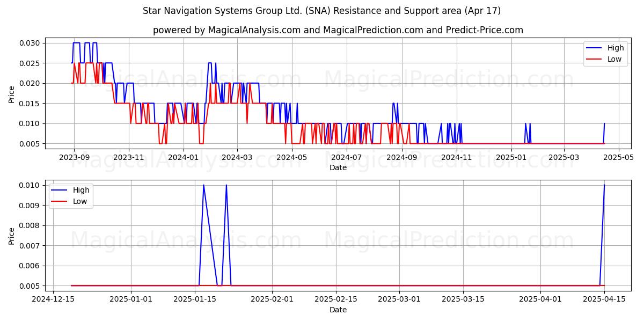Screen dimensions: 644x322
Task: Click the 'powered by MagicalAnalysis.com' subtitle
Action: (x=338, y=30)
